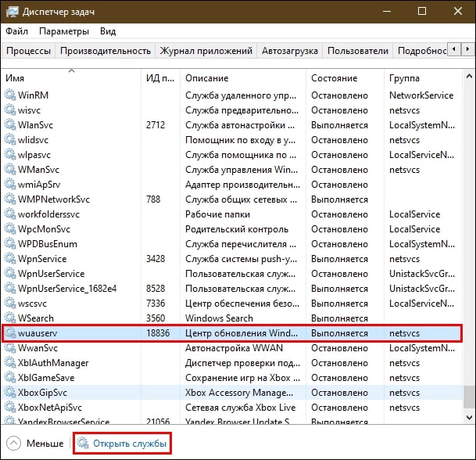Open the Параметры menu
The width and height of the screenshot is (476, 460).
click(64, 31)
